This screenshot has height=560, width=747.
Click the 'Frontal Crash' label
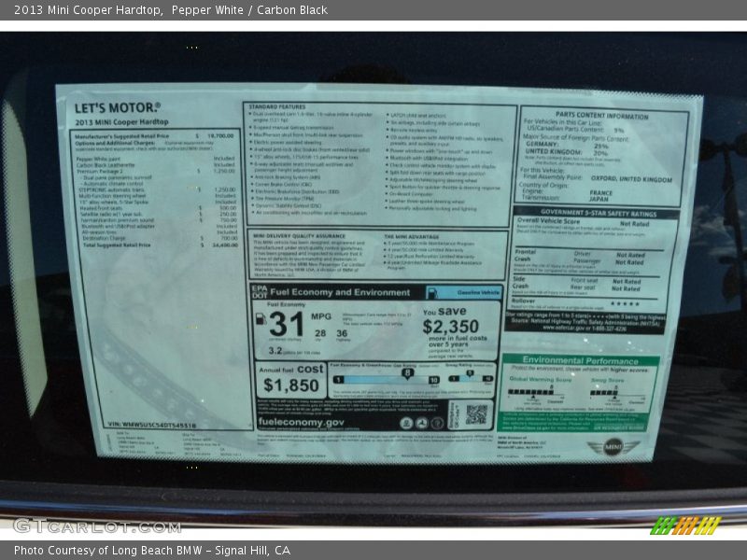525,255
